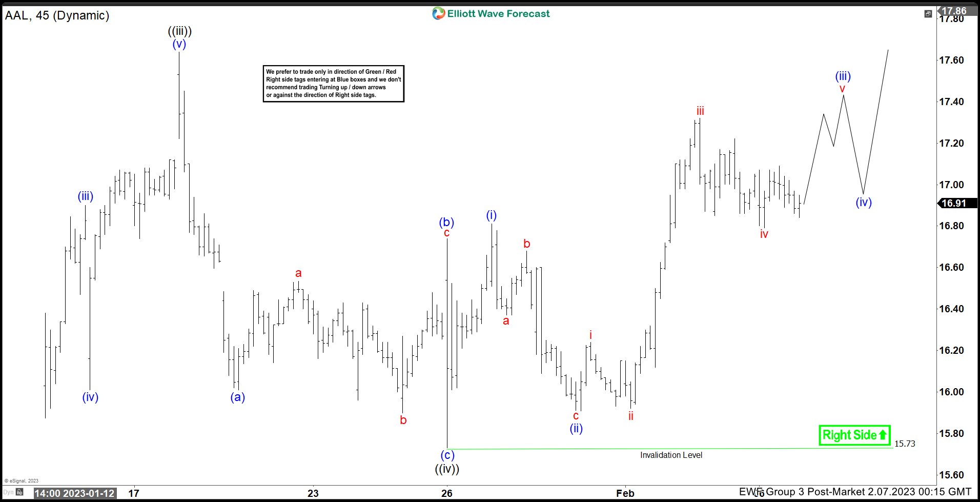
Task: Toggle the Dynamic chart mode label
Action: click(x=82, y=15)
